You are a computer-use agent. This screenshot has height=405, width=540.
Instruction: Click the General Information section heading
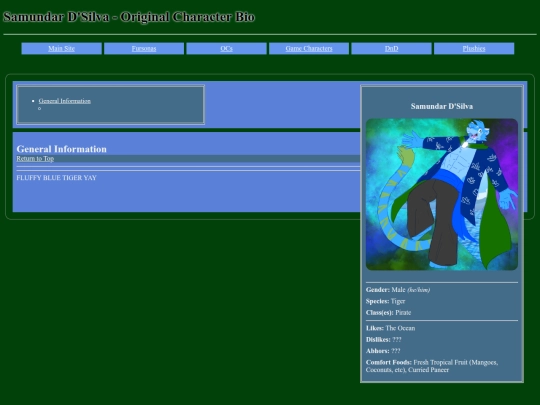point(62,149)
